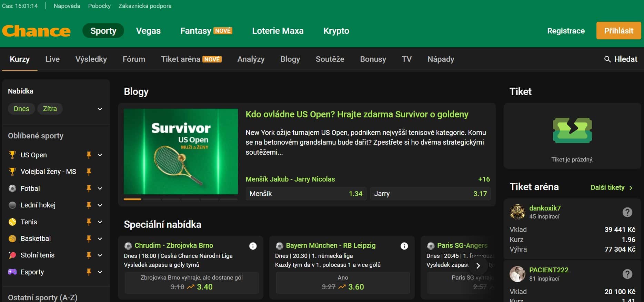The image size is (644, 302).
Task: Select Bayern-Leipzig Ano odds 3.60
Action: point(343,283)
